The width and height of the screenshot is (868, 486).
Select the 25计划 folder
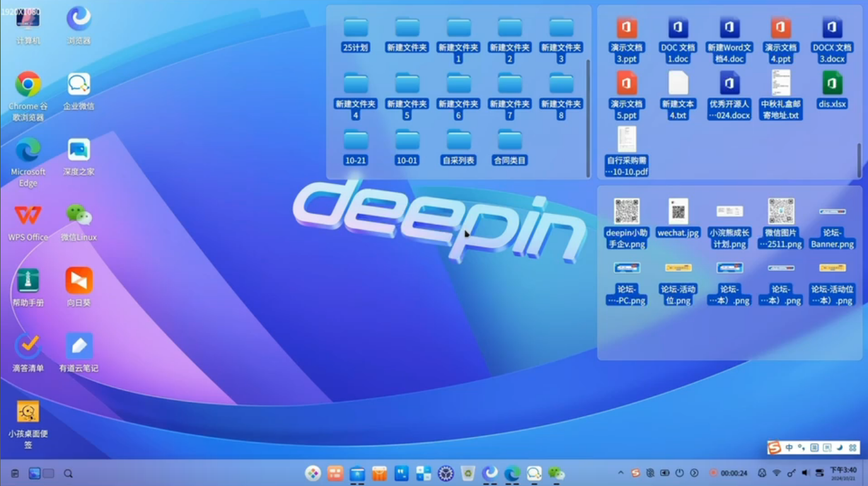point(356,35)
